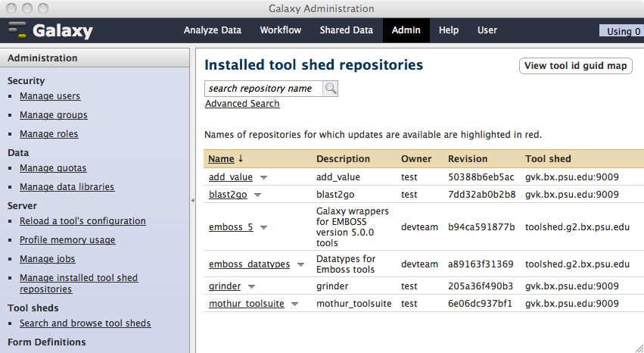Open Profile memory usage link
The width and height of the screenshot is (644, 353).
click(67, 240)
